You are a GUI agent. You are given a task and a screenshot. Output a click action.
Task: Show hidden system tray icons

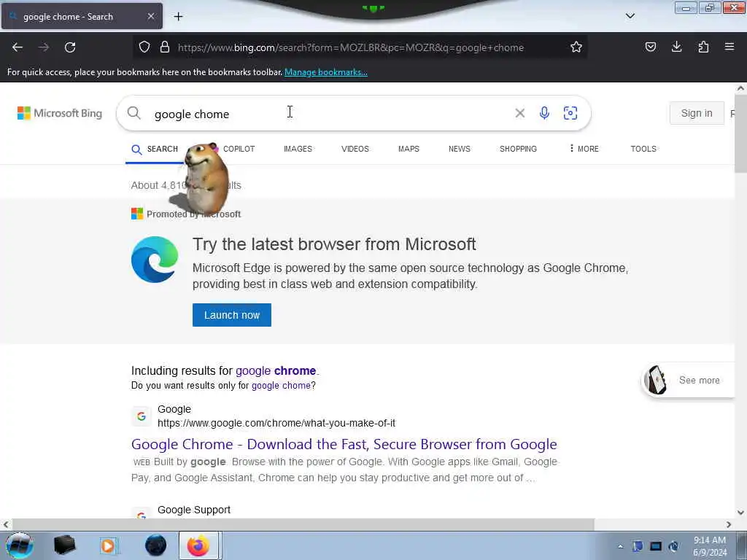point(620,546)
